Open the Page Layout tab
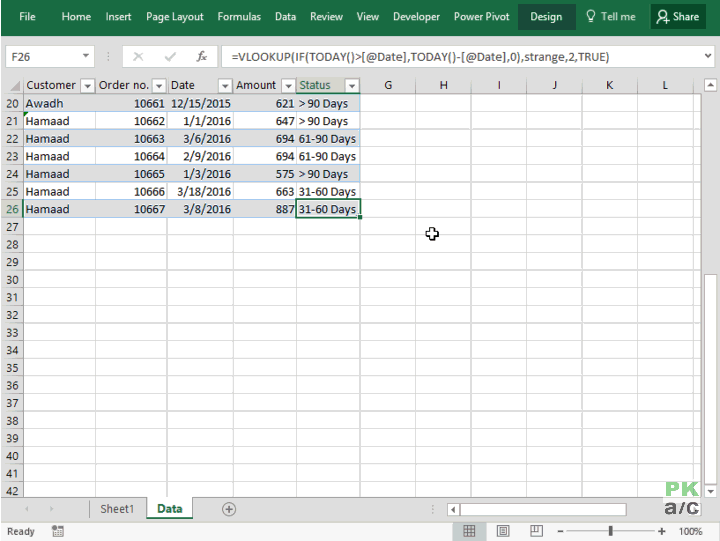This screenshot has height=541, width=720. coord(174,17)
